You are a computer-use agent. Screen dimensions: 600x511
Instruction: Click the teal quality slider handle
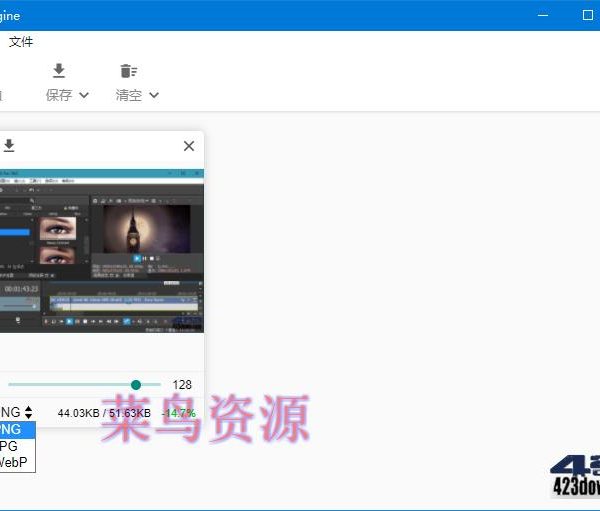pyautogui.click(x=136, y=385)
